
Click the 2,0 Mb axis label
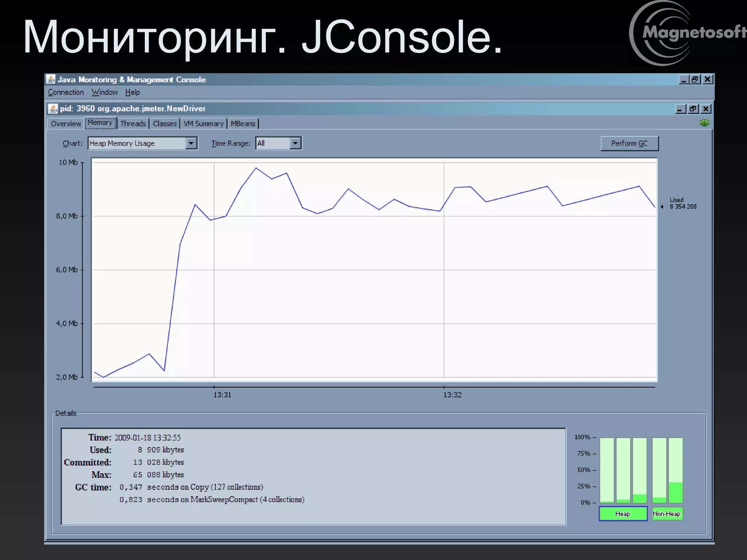[67, 377]
